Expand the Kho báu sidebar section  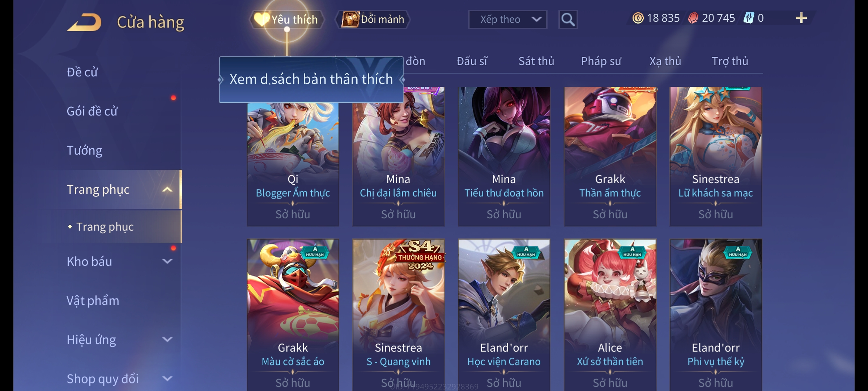[x=167, y=261]
